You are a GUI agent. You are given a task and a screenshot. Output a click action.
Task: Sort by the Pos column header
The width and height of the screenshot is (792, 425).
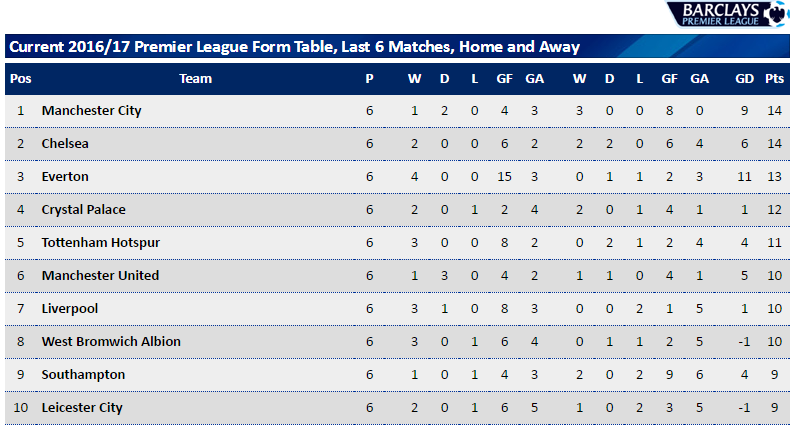[20, 79]
